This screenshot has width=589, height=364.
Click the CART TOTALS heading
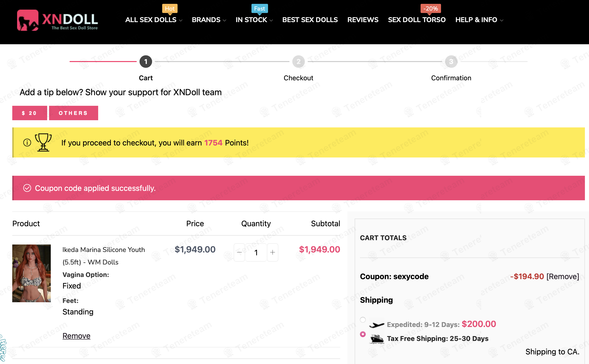tap(383, 238)
